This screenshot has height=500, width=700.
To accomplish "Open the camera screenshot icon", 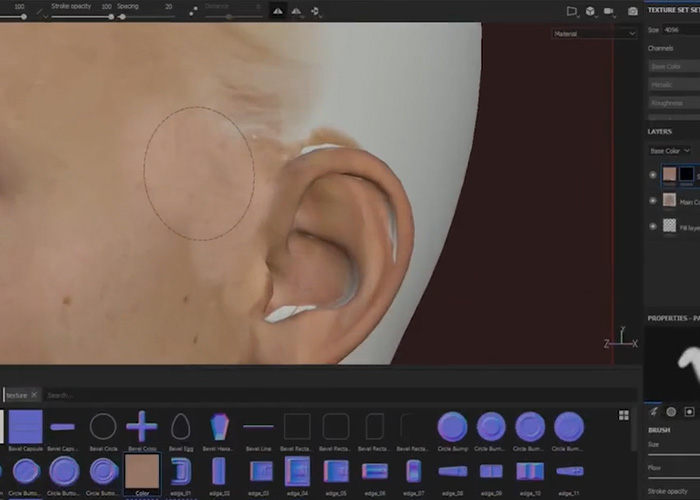I will 632,11.
